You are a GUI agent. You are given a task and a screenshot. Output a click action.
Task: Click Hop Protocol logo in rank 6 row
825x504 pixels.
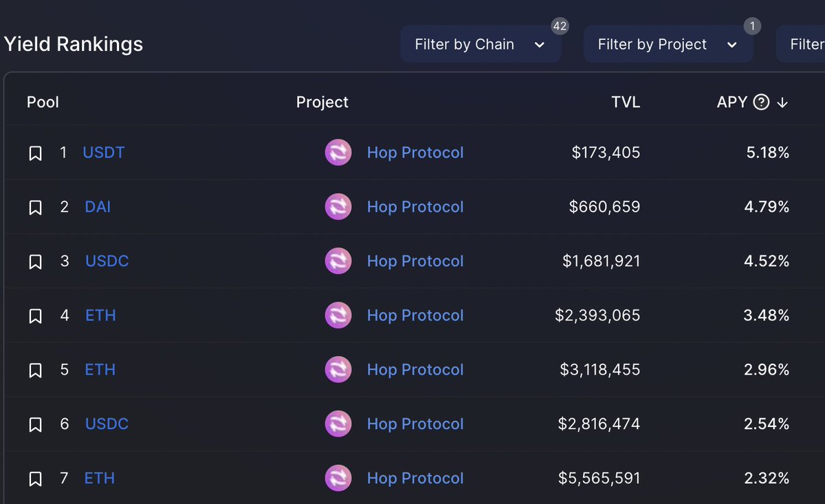338,424
